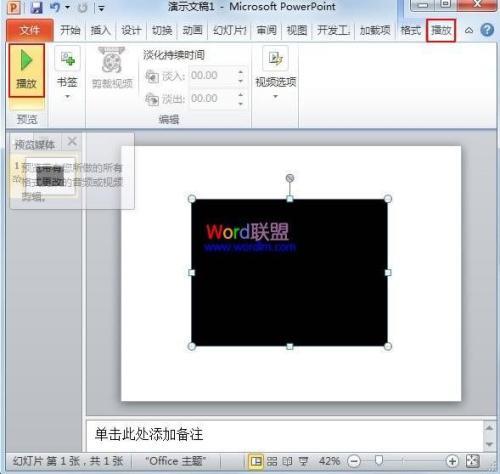Viewport: 500px width, 474px height.
Task: Click the green Play preview button
Action: click(26, 71)
